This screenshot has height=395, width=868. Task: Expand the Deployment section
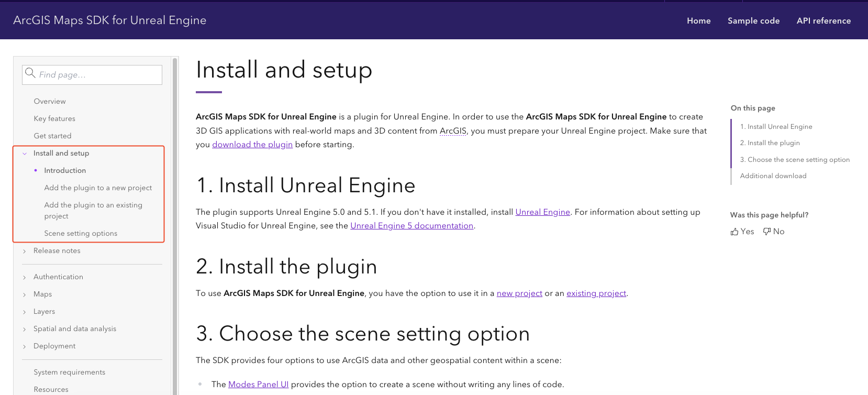[x=25, y=347]
